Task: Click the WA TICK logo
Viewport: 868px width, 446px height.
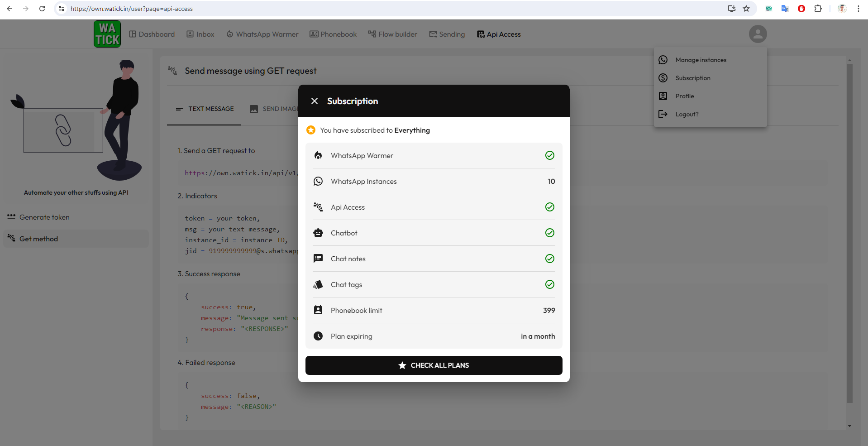Action: pos(107,34)
